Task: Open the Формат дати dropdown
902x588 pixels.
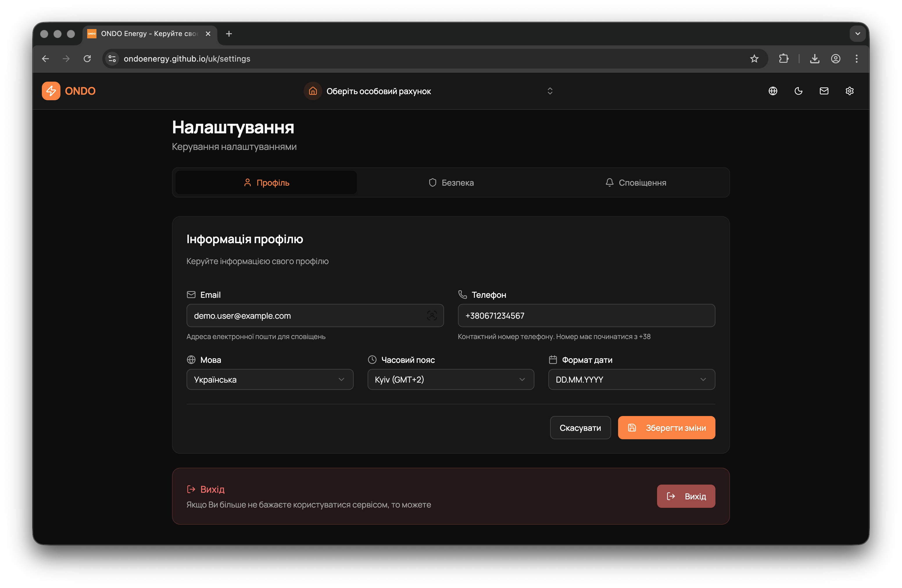Action: 631,379
